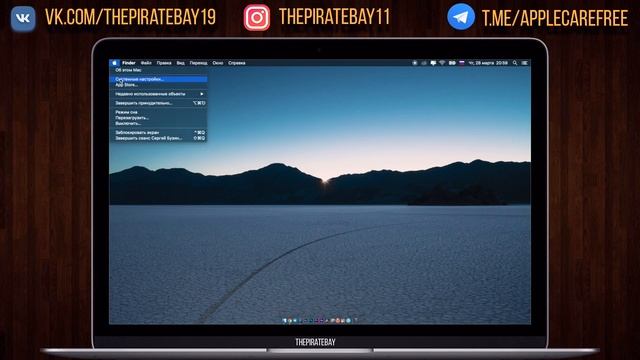
Task: Open the Notification Center list icon
Action: point(524,63)
